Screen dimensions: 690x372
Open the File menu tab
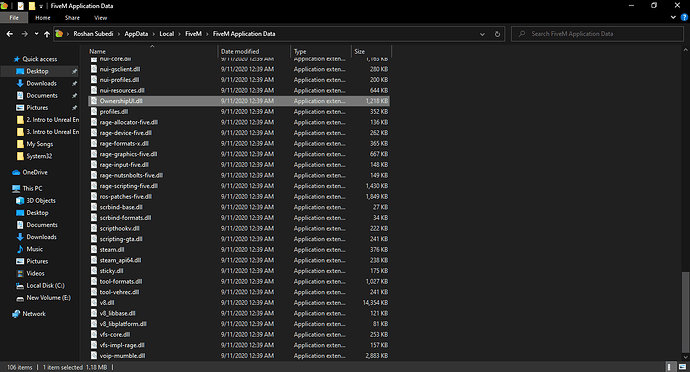[x=14, y=18]
